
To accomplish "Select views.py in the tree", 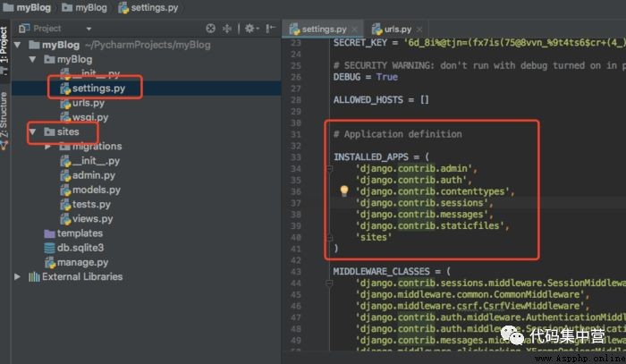I will point(87,219).
